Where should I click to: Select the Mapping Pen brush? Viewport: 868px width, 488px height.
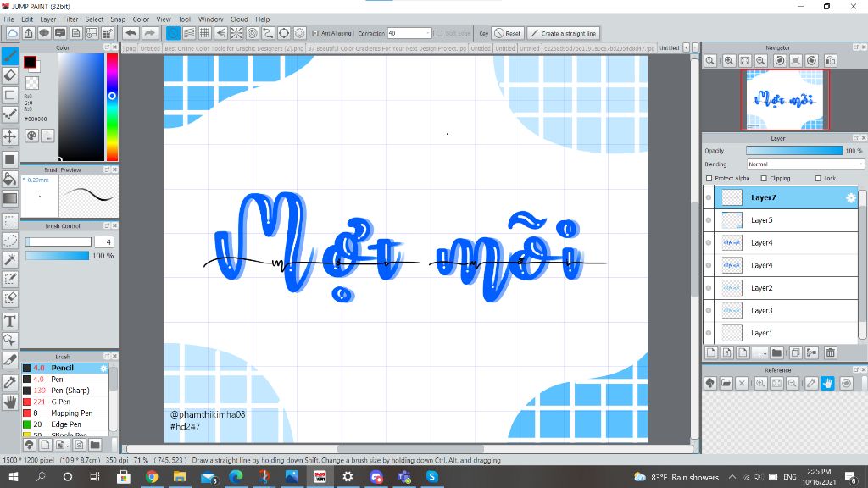[65, 413]
